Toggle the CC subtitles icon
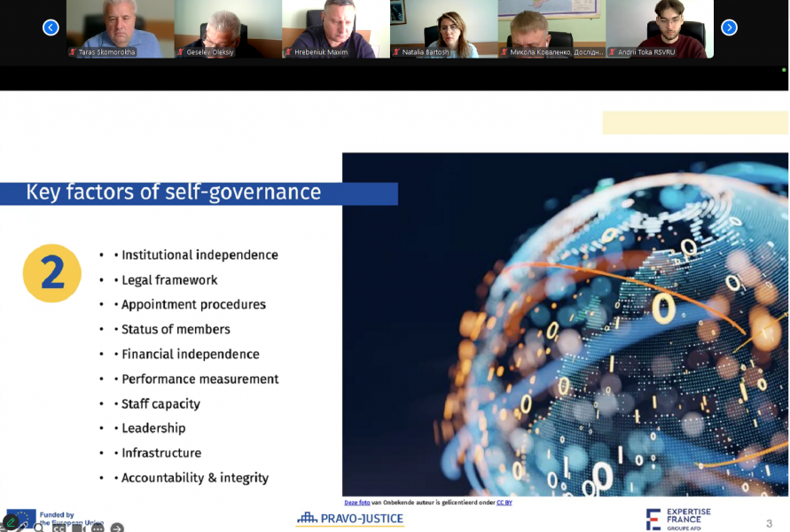The width and height of the screenshot is (790, 532). 59,528
